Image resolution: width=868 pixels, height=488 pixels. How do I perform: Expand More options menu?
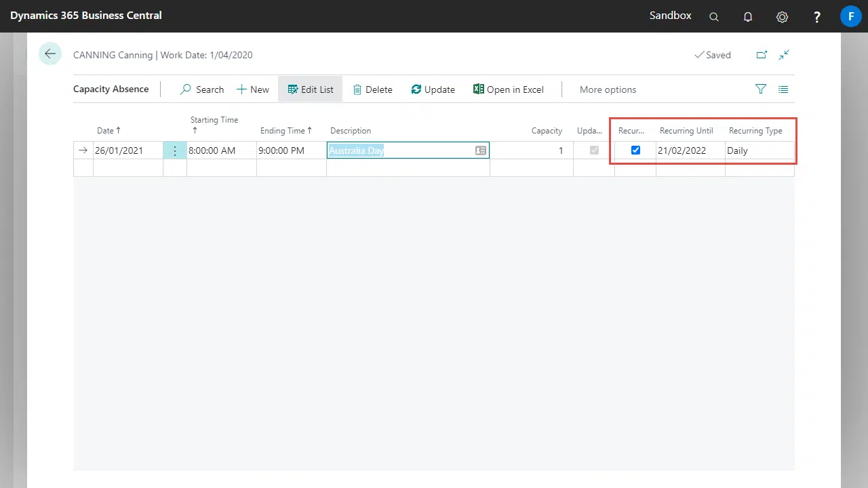(608, 89)
